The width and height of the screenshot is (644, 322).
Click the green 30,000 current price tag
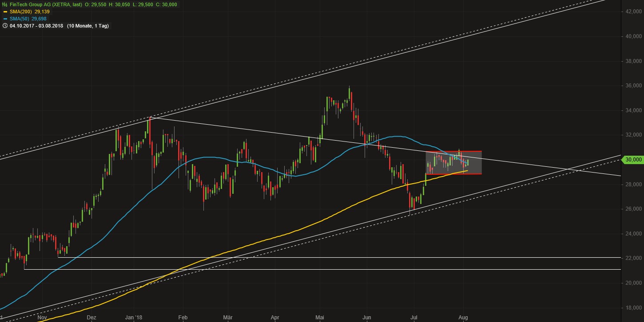click(631, 159)
